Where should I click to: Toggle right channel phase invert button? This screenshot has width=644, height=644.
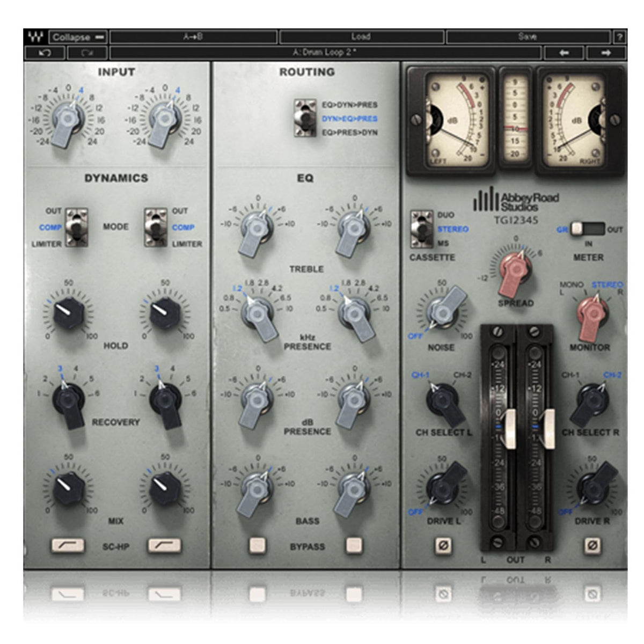pos(592,545)
